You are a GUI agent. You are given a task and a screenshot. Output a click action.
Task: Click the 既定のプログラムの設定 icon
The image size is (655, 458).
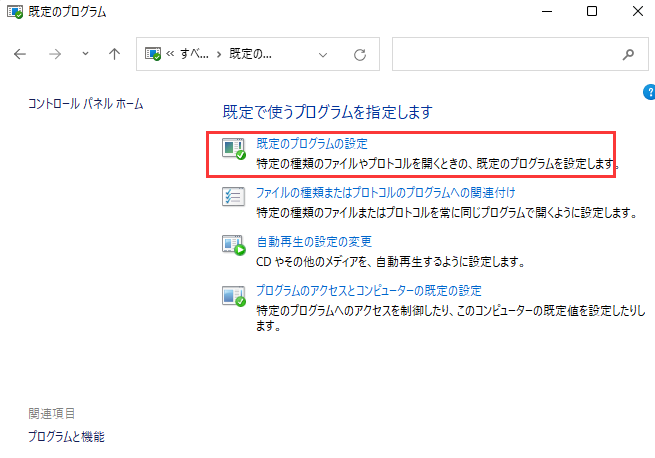pyautogui.click(x=234, y=148)
